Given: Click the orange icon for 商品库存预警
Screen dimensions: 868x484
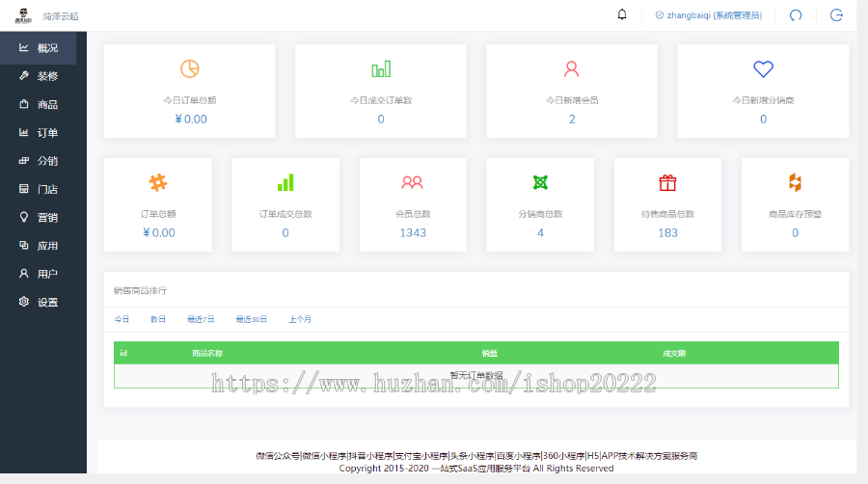Looking at the screenshot, I should [795, 182].
